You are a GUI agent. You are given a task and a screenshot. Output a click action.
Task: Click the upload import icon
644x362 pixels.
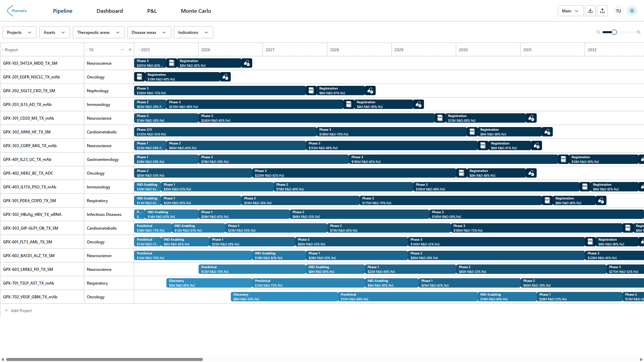click(602, 10)
